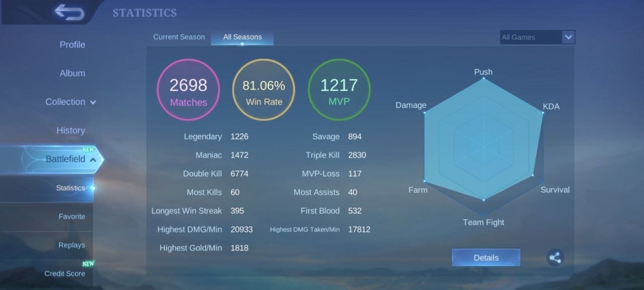Tap the 2698 Matches circle
The image size is (644, 290).
click(189, 90)
